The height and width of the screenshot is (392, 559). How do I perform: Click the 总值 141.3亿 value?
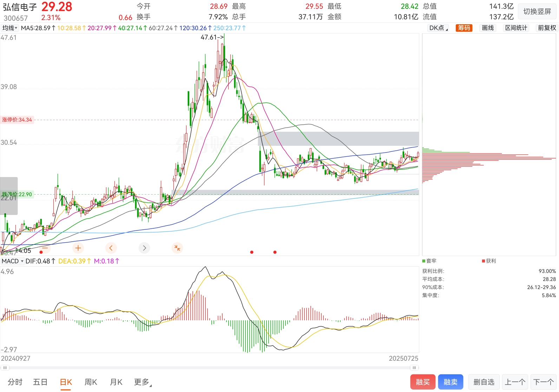coord(501,6)
